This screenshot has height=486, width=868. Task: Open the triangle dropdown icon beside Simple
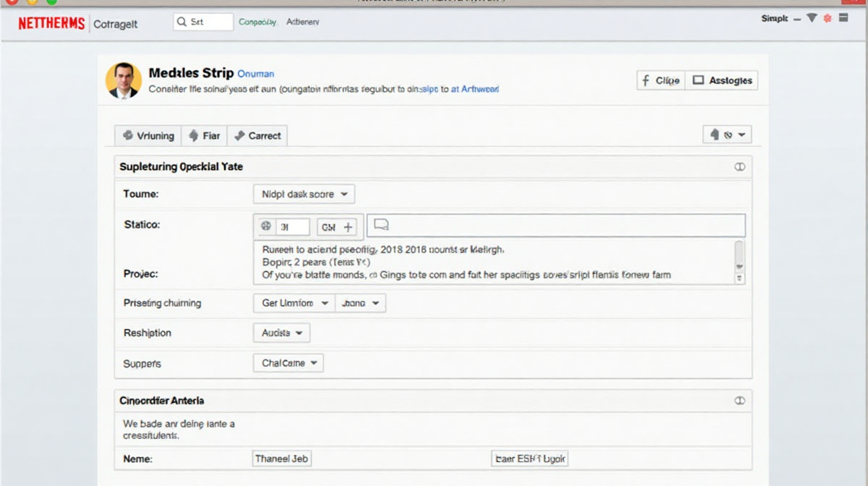pyautogui.click(x=812, y=19)
